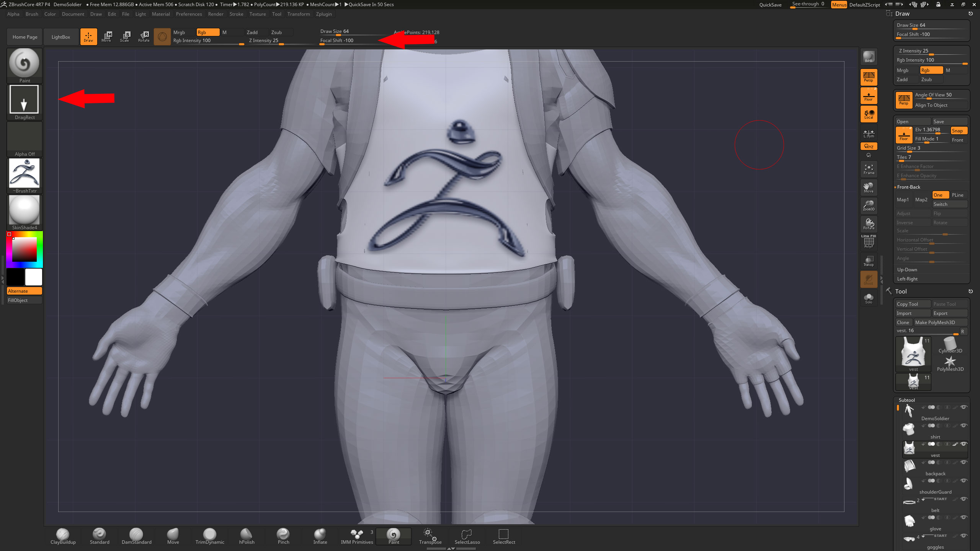Activate the Transpose tool
The width and height of the screenshot is (980, 551).
tap(430, 536)
